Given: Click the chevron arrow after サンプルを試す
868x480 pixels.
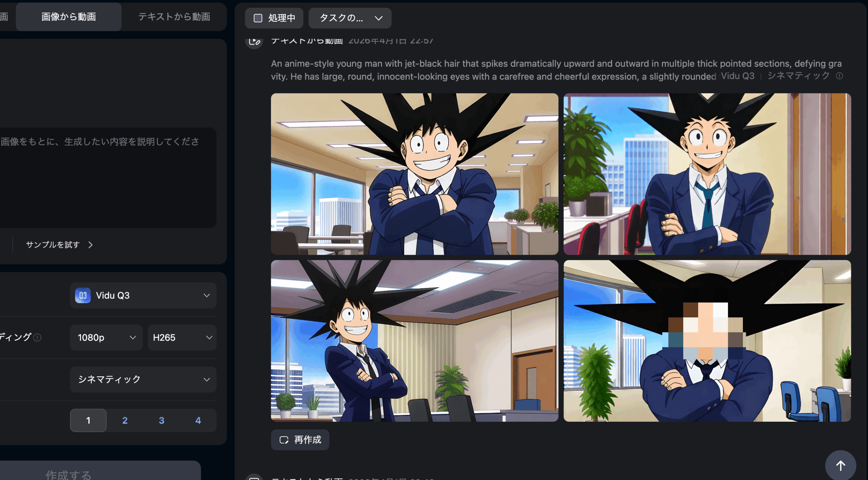Looking at the screenshot, I should click(x=90, y=245).
